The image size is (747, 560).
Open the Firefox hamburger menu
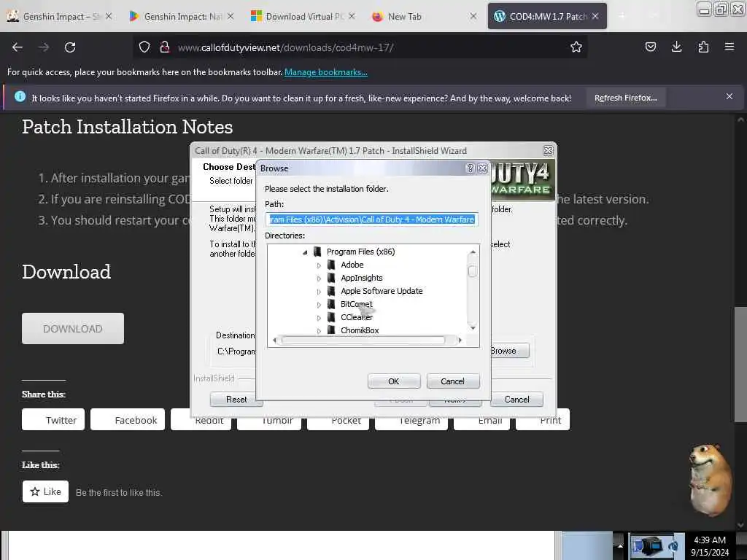pos(729,47)
